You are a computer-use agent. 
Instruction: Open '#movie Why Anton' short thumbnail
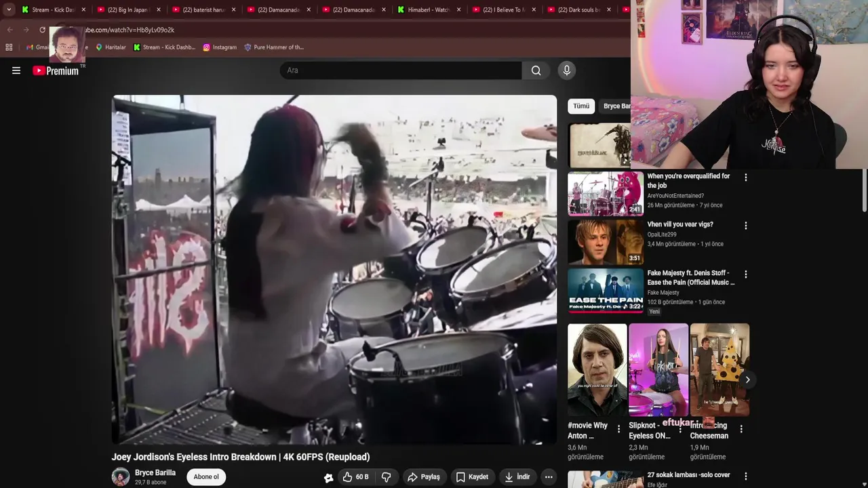[x=597, y=369]
